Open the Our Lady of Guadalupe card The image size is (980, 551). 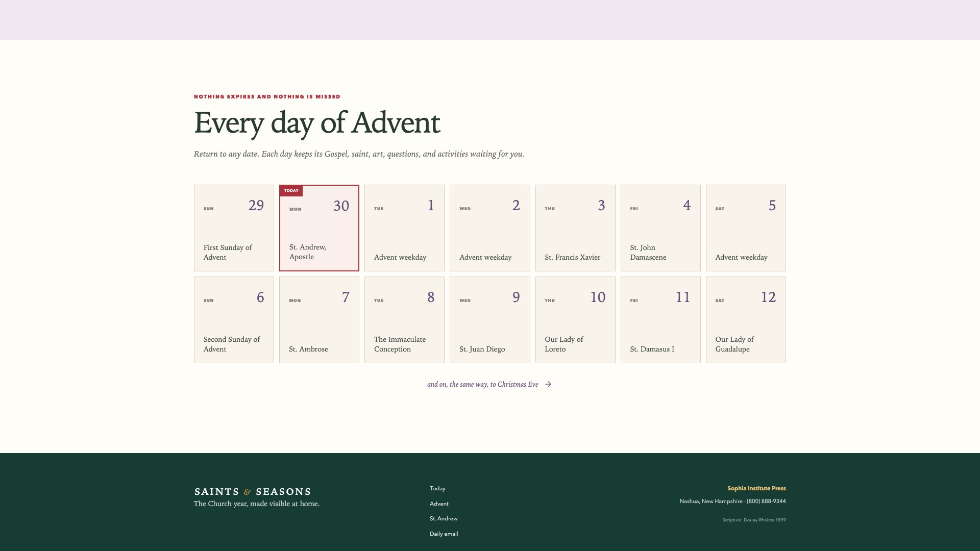[x=746, y=320]
